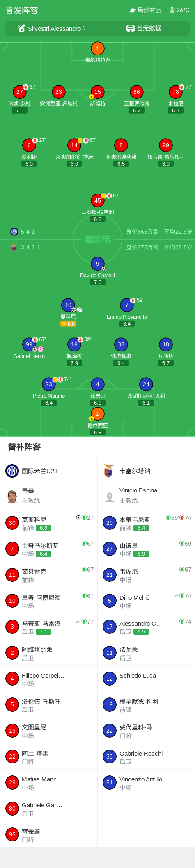
Task: View coach 韦基 profile photo
Action: click(12, 496)
